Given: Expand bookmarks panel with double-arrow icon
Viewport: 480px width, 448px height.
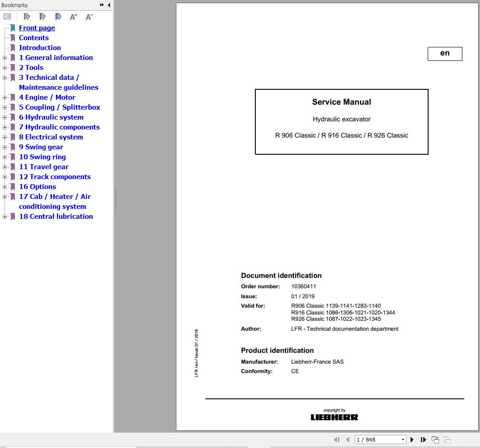Looking at the screenshot, I should (102, 5).
